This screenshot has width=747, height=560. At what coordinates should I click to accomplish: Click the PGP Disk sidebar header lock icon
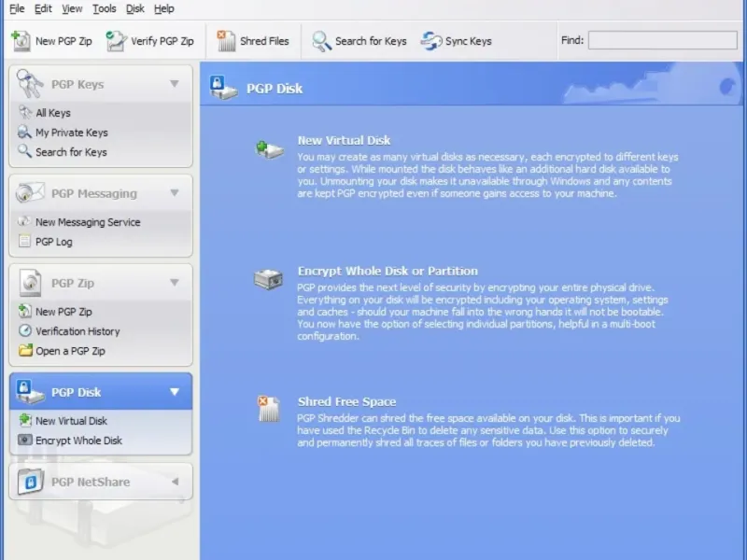click(x=30, y=391)
